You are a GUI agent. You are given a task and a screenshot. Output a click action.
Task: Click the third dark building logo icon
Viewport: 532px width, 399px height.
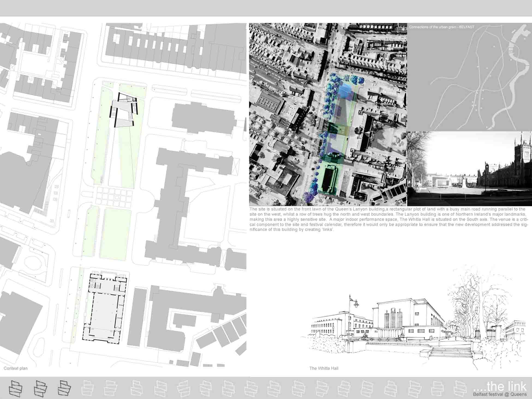point(65,388)
